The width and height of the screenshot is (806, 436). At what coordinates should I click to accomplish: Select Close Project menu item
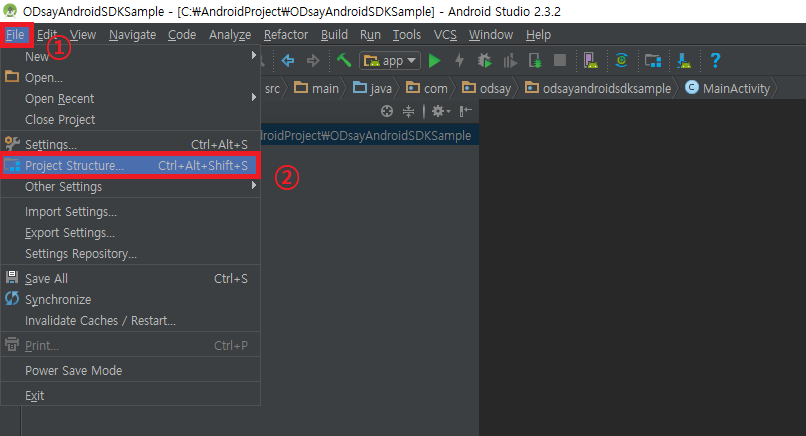click(131, 120)
